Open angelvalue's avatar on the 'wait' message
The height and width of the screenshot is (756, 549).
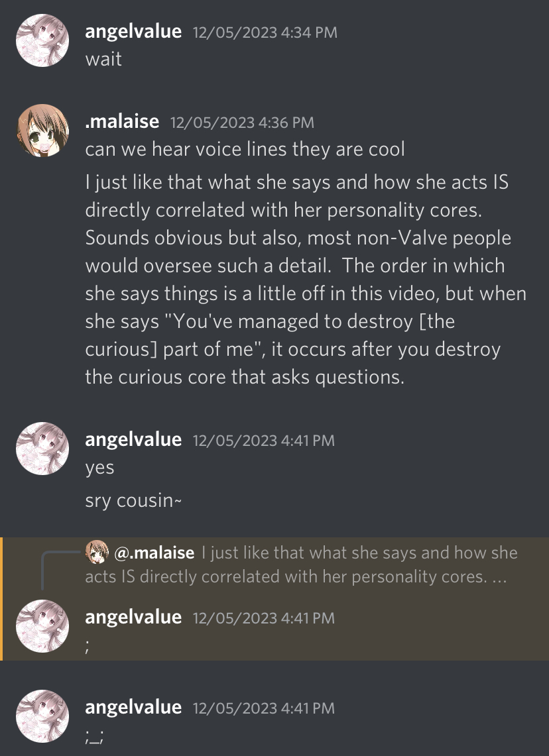42,40
